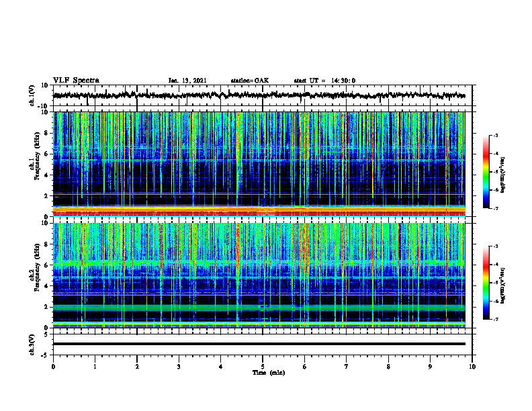Click the ch.1 color bar log(PSD) unit label
The width and height of the screenshot is (532, 411).
point(503,175)
